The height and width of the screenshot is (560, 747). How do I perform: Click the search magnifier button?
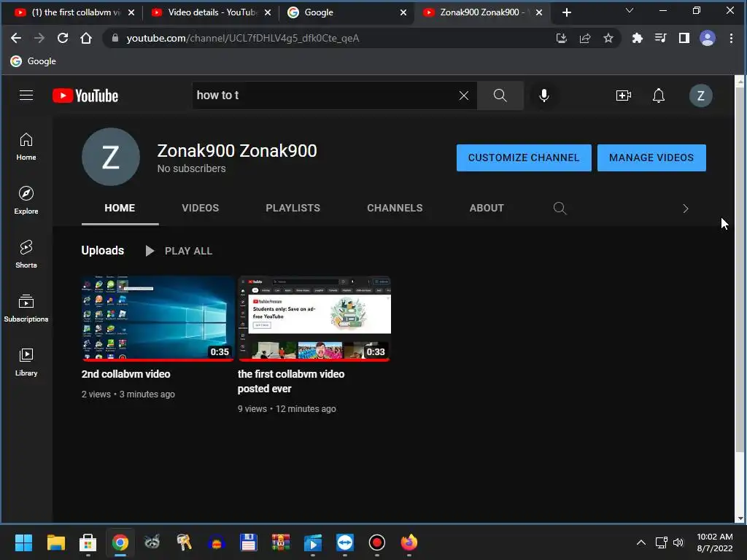500,96
